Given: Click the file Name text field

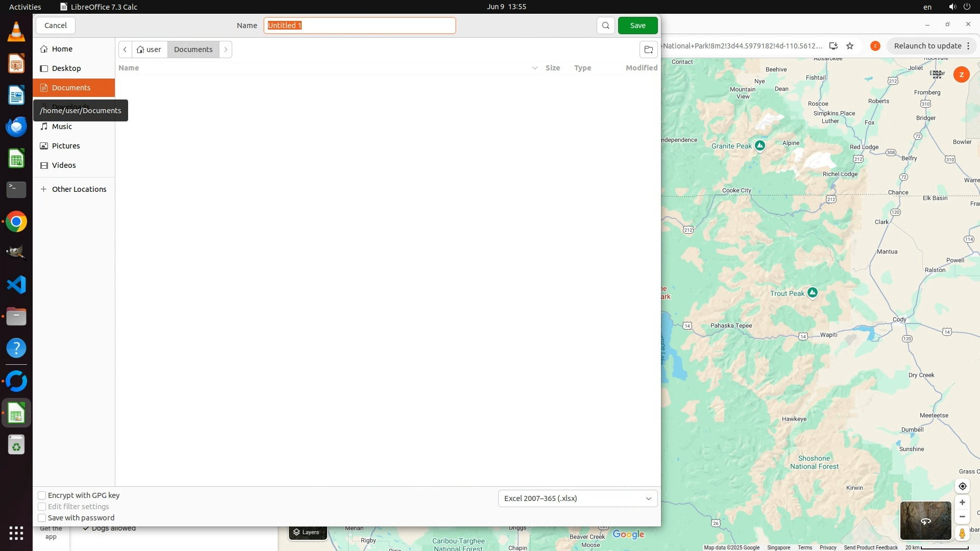Looking at the screenshot, I should coord(359,26).
